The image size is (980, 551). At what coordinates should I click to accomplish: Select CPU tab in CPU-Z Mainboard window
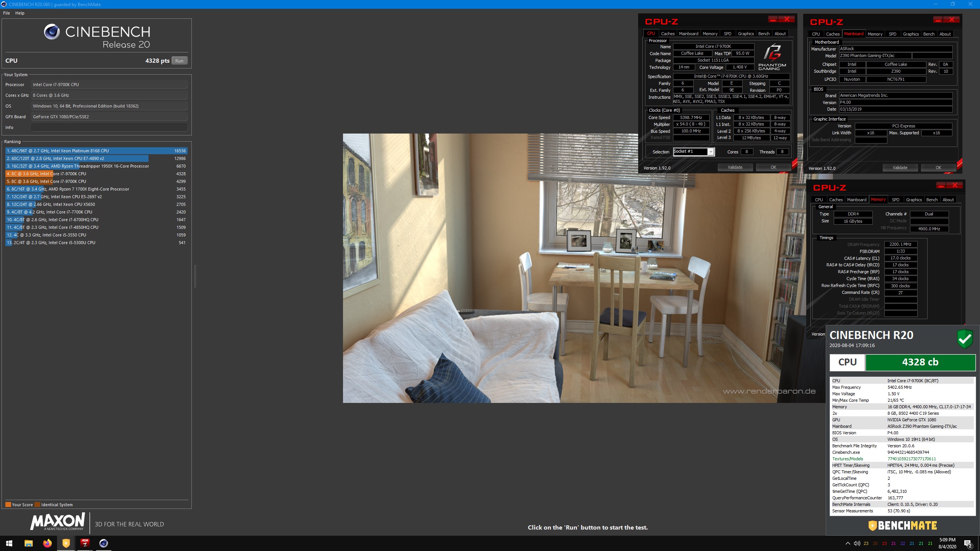pyautogui.click(x=816, y=34)
